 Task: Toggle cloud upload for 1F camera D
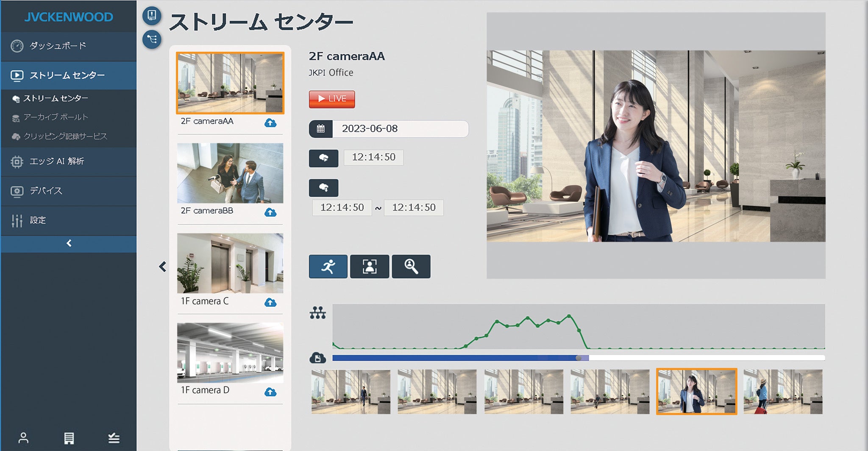coord(271,392)
